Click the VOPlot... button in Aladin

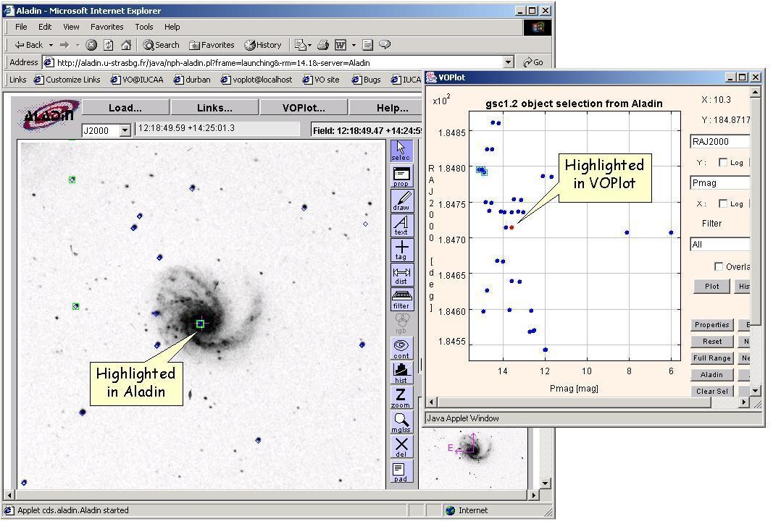click(x=303, y=108)
